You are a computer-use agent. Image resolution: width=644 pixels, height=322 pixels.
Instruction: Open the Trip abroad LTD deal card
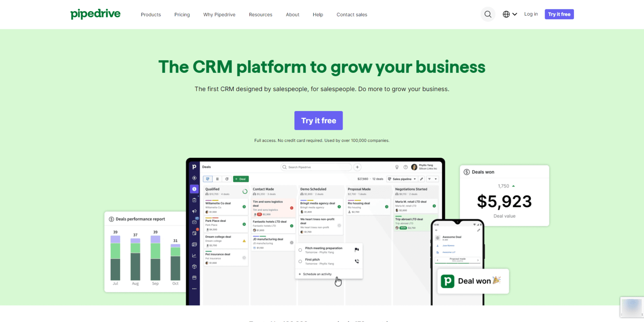click(x=416, y=223)
